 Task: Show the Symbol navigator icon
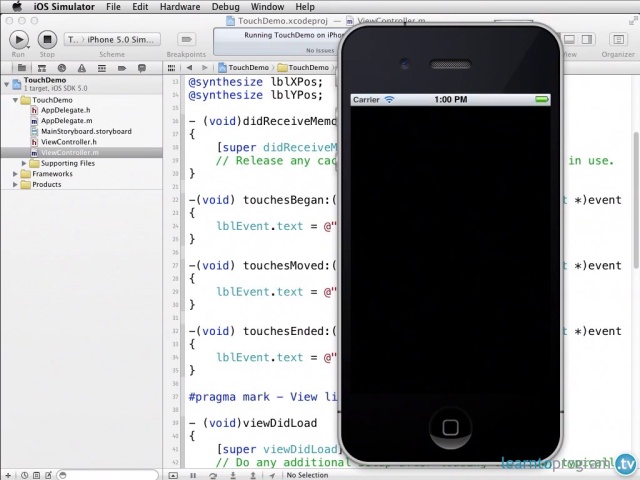42,68
